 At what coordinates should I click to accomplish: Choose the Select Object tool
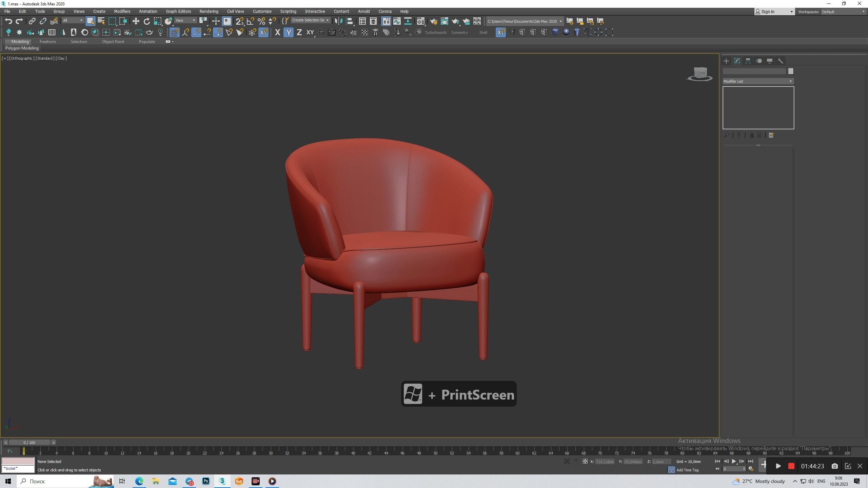90,21
